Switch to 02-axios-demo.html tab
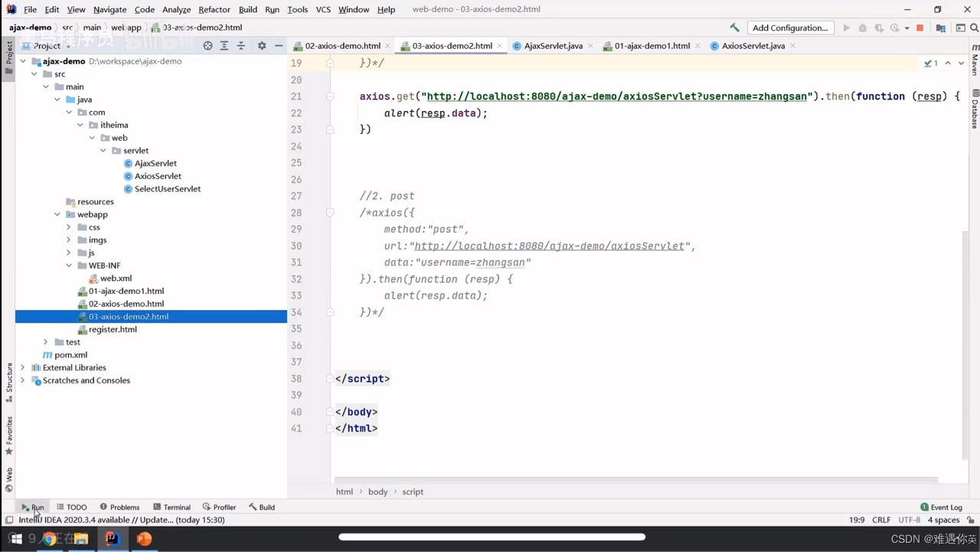The width and height of the screenshot is (980, 552). [342, 46]
